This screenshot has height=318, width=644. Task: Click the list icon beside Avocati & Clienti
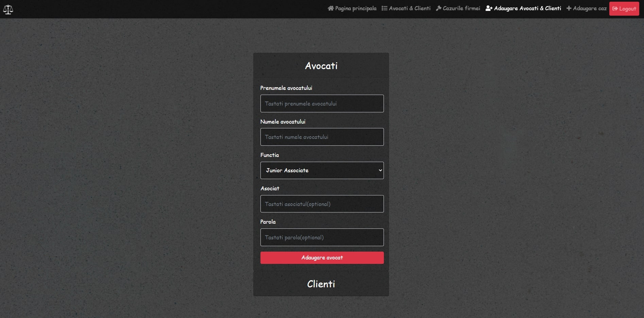[x=384, y=8]
